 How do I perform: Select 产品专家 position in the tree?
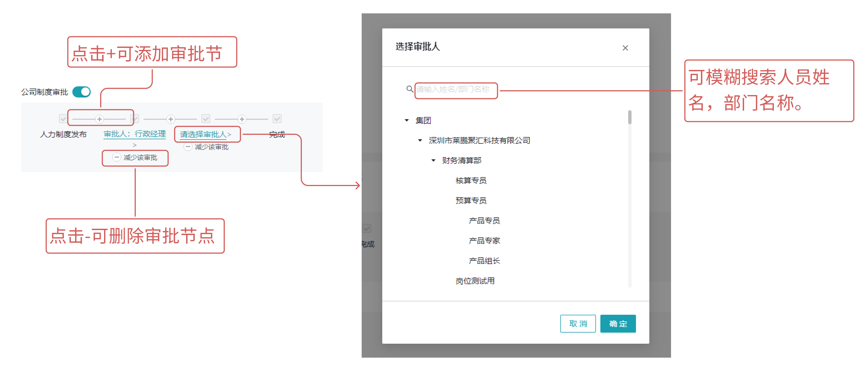point(484,241)
